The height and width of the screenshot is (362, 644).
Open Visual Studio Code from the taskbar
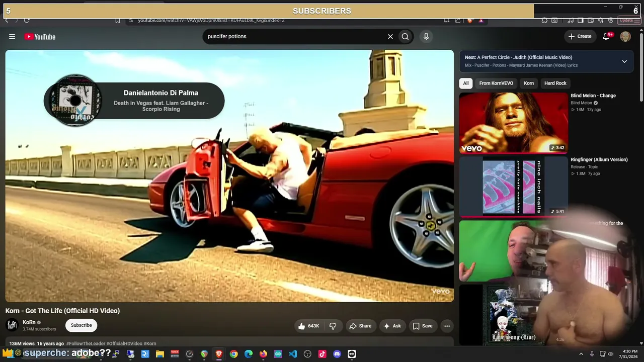point(293,354)
